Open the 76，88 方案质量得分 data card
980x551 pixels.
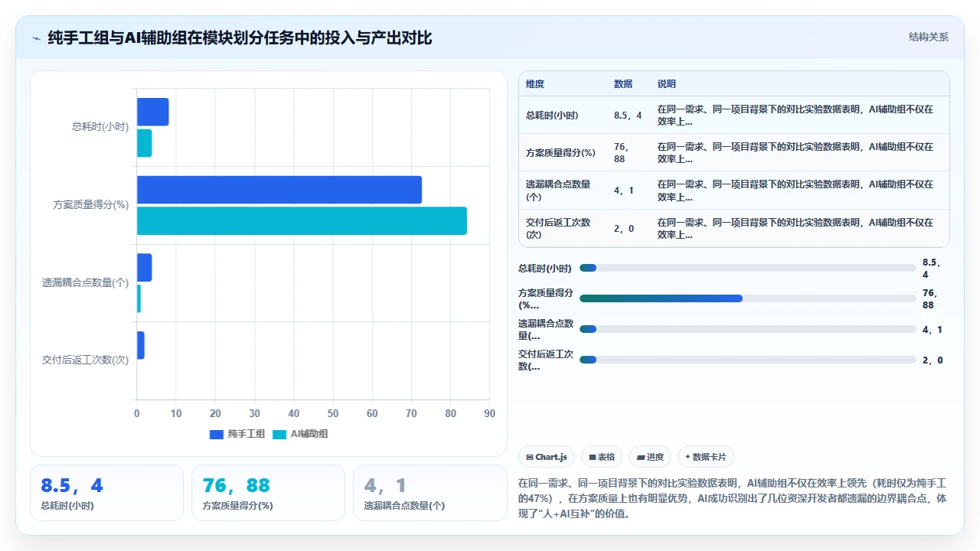click(x=268, y=493)
